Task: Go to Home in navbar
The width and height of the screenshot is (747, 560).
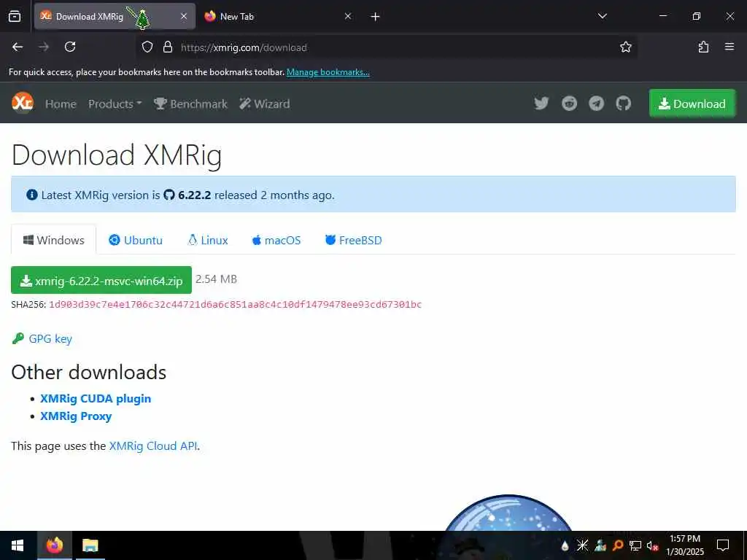Action: [x=61, y=104]
